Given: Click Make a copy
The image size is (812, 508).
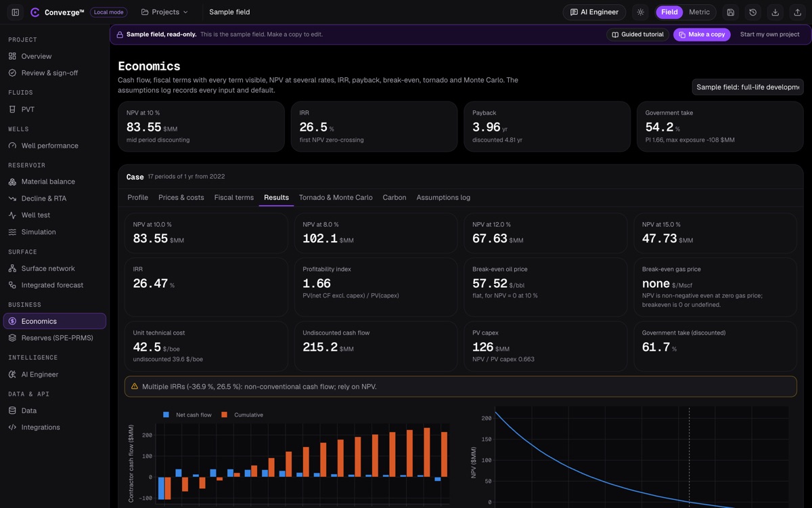Looking at the screenshot, I should coord(702,35).
